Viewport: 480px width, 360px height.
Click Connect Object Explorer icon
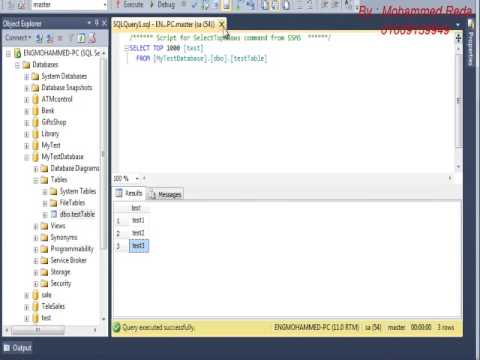[x=39, y=38]
